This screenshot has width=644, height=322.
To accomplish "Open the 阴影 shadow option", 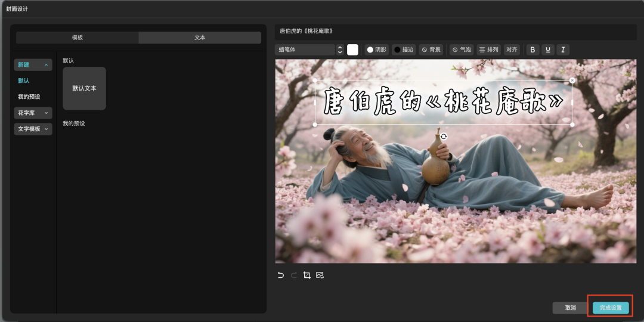I will [377, 49].
